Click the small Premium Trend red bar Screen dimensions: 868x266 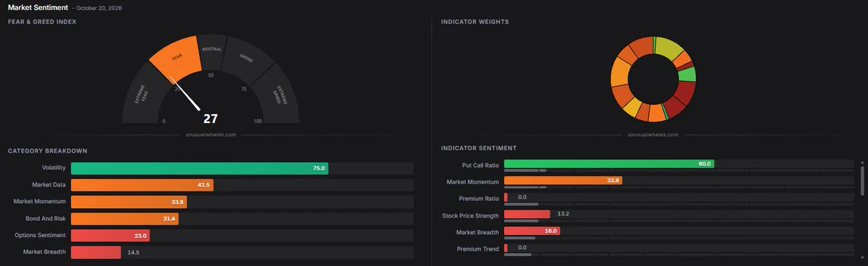[x=506, y=248]
